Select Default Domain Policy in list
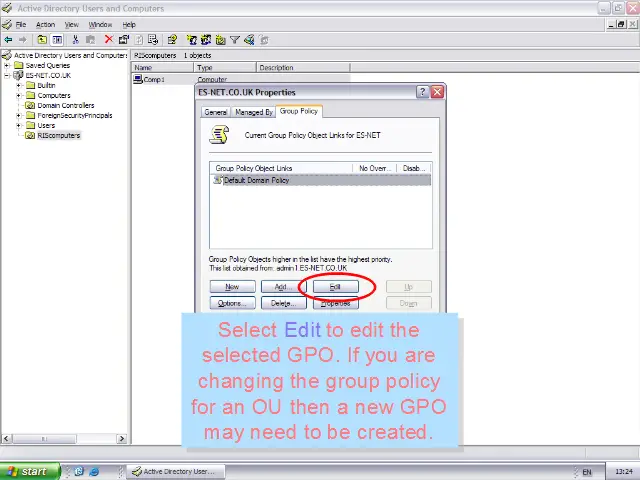The width and height of the screenshot is (640, 480). coord(256,181)
